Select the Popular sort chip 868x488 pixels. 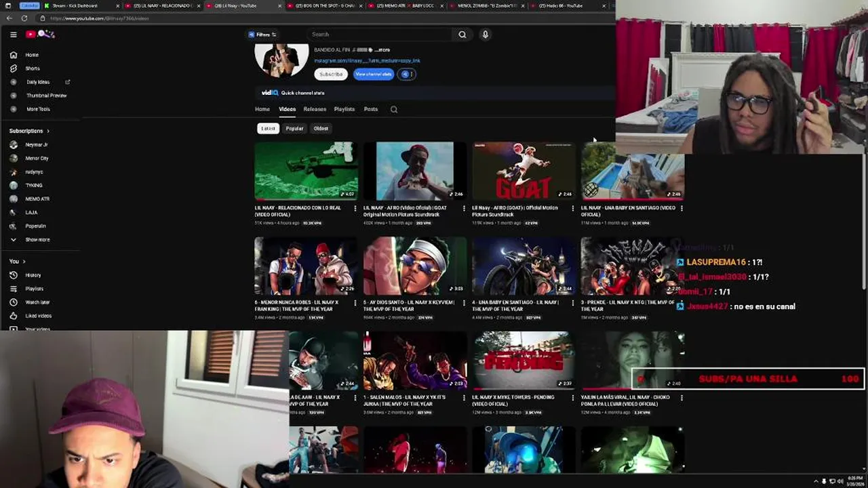(x=294, y=128)
